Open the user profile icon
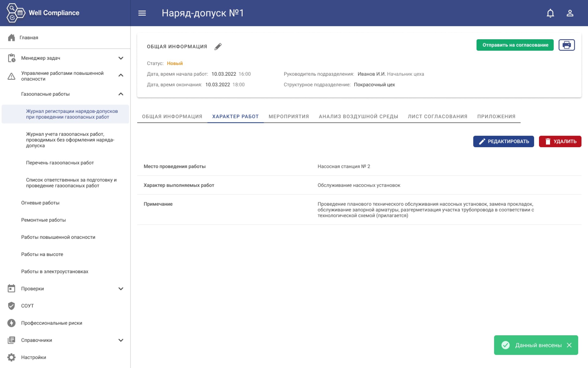 coord(570,13)
